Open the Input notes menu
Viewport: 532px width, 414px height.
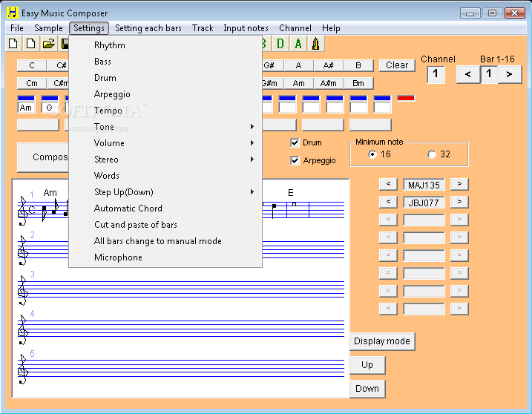(246, 28)
